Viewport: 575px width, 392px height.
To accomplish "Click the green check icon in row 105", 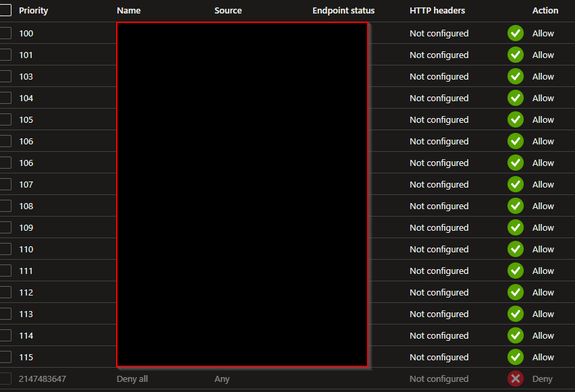I will tap(515, 120).
